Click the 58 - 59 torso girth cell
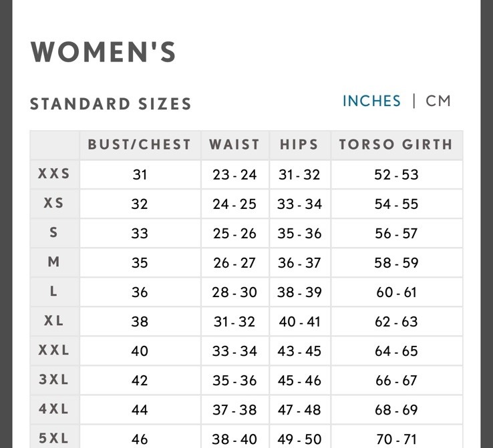493x448 pixels. (x=396, y=263)
